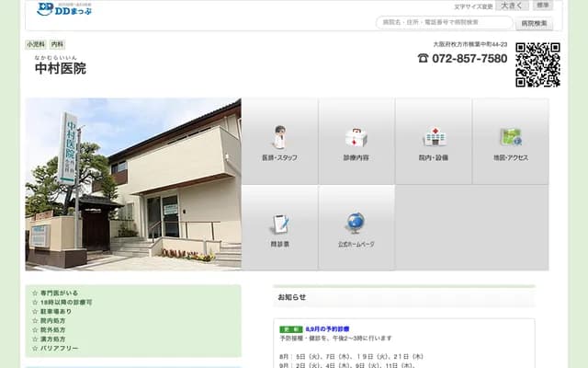Focus the hospital search input field

tap(445, 22)
